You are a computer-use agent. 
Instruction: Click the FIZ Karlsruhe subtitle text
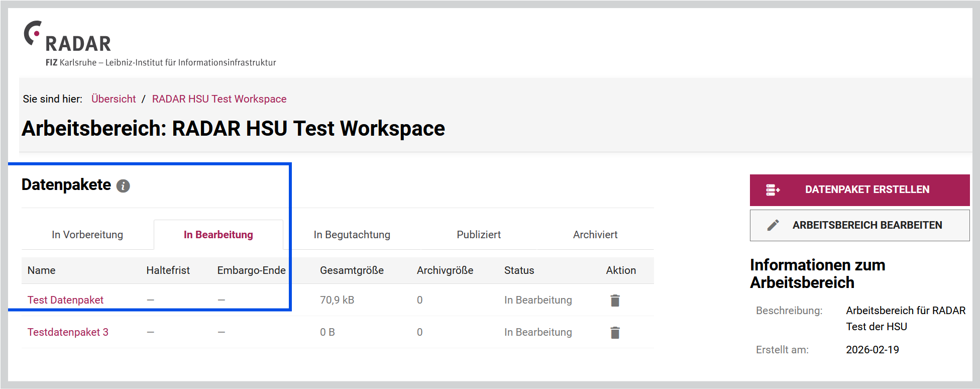pos(161,62)
